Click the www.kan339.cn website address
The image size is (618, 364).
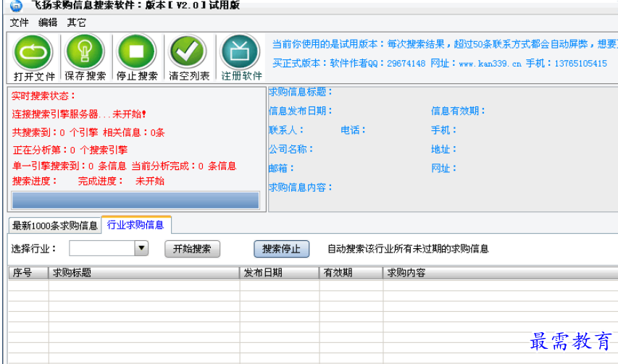point(490,64)
